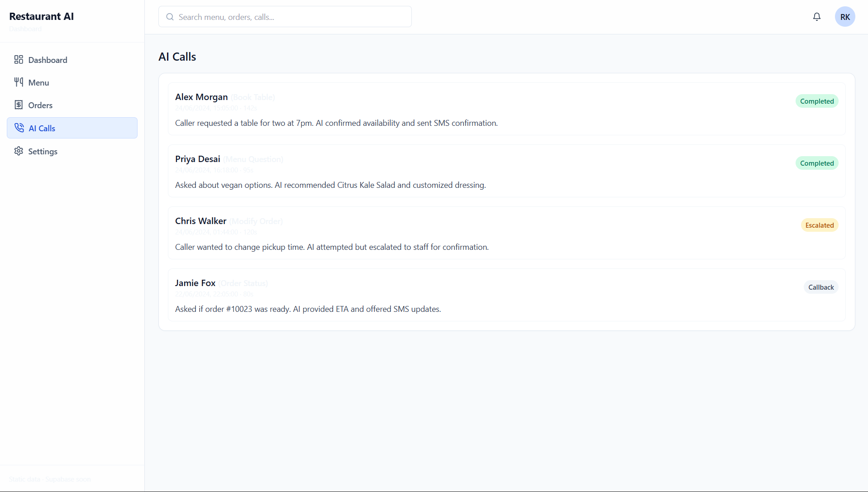
Task: Focus the search menu, orders, calls field
Action: coord(290,17)
